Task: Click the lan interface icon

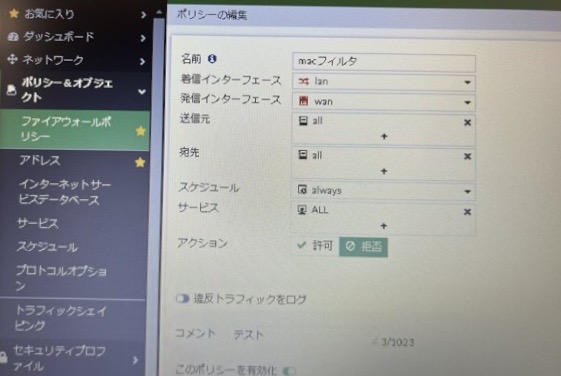Action: 303,82
